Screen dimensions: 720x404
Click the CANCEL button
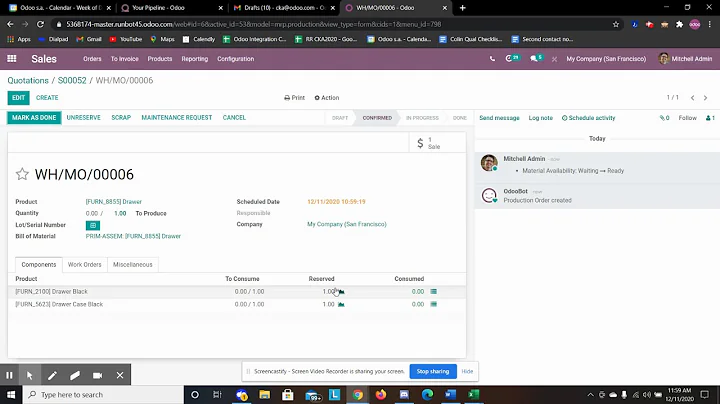(x=234, y=118)
